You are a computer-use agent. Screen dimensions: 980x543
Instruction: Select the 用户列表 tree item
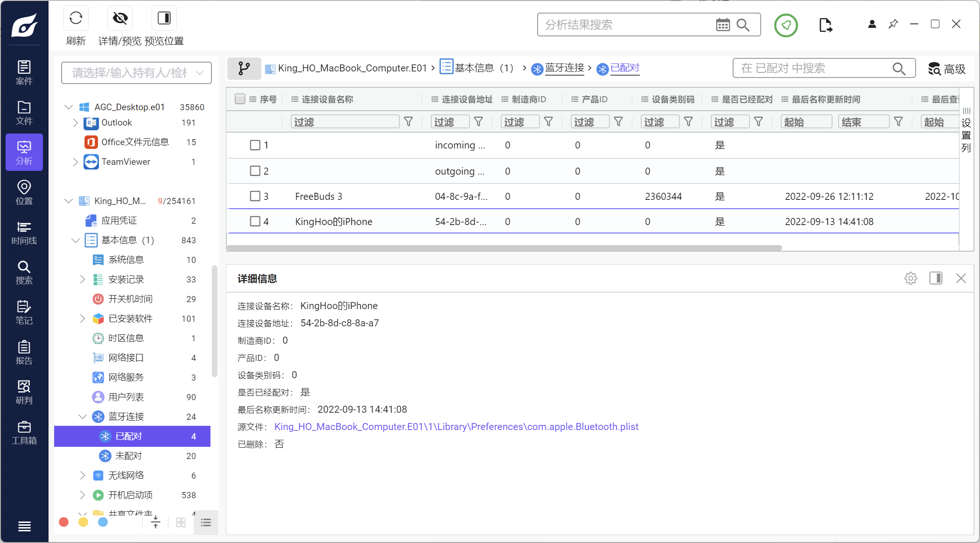pos(133,397)
